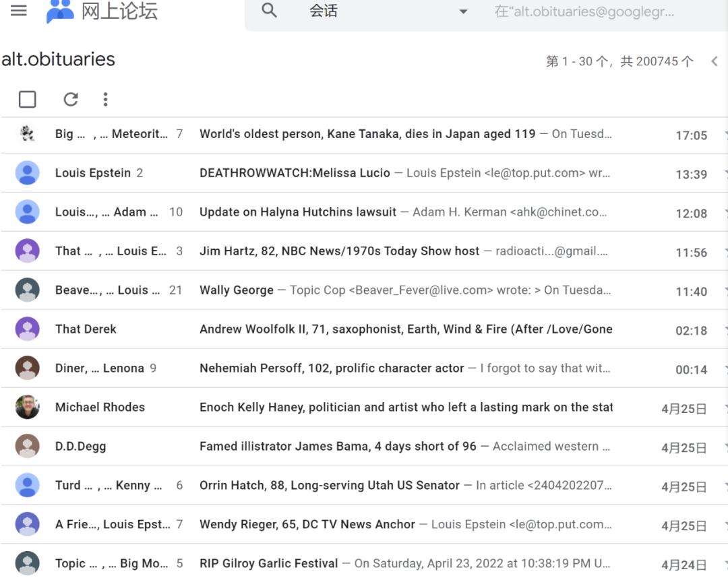The image size is (728, 580).
Task: Click sender name Michael Rhodes
Action: coord(100,407)
